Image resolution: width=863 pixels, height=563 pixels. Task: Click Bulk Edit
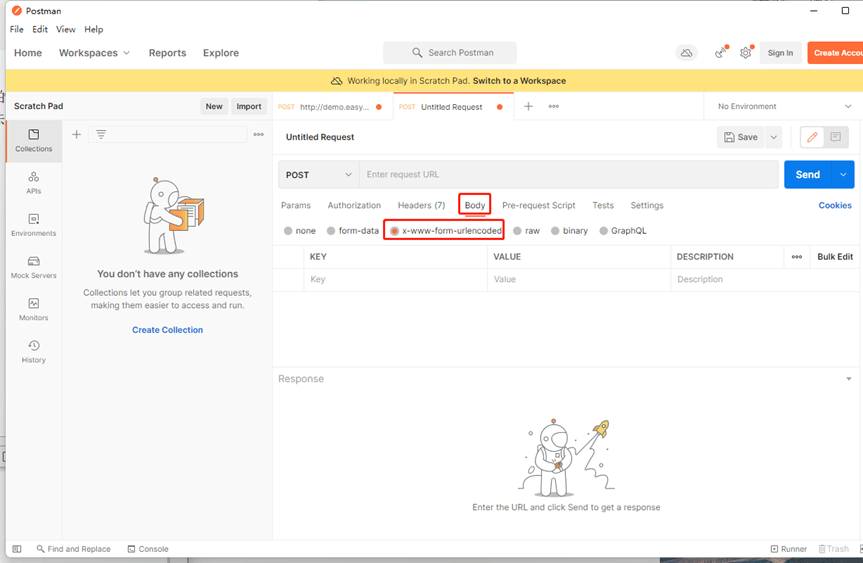pyautogui.click(x=835, y=257)
